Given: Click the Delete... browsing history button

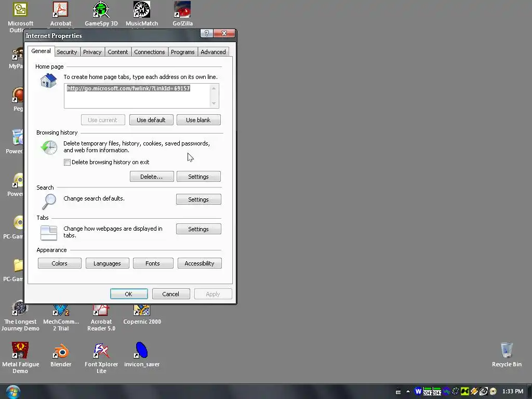Looking at the screenshot, I should coord(152,177).
